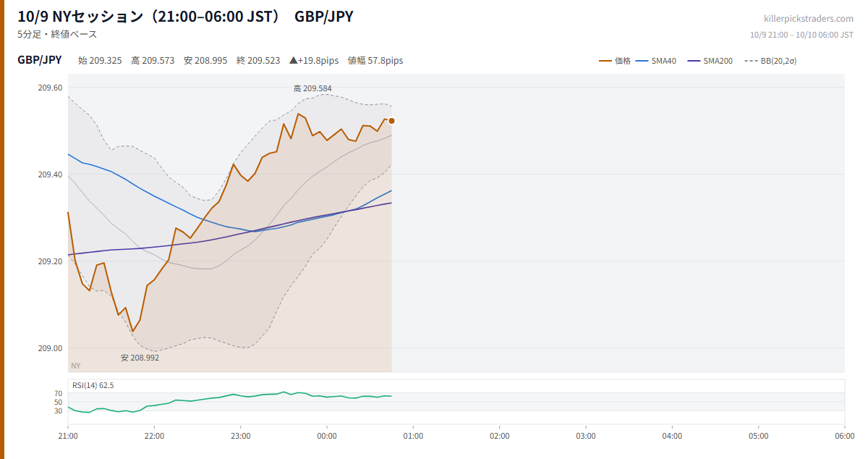868x459 pixels.
Task: Click the 209.00 y-axis label
Action: (50, 348)
